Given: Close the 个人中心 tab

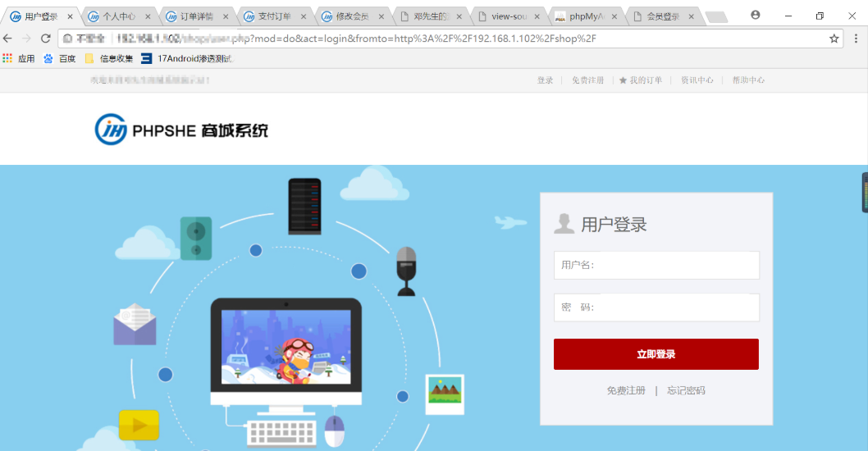Looking at the screenshot, I should [x=148, y=16].
